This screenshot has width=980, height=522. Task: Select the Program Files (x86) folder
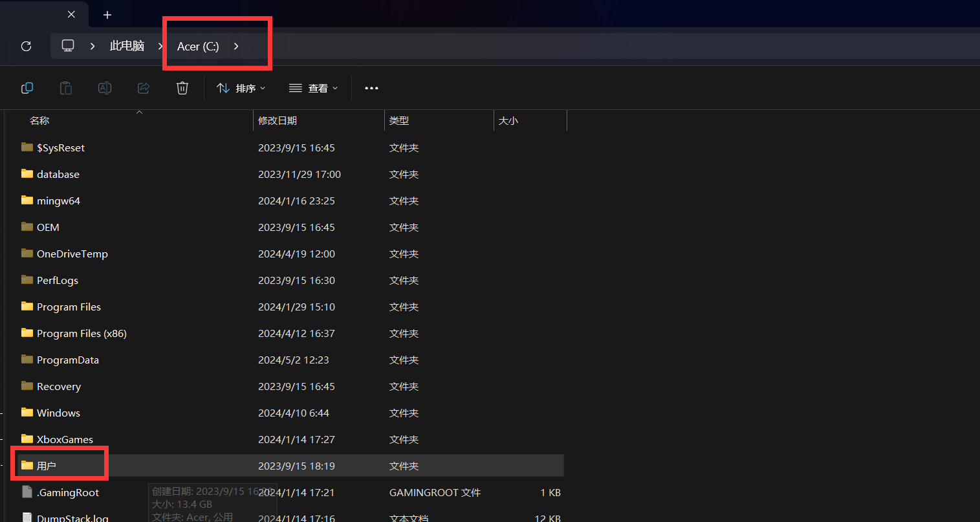point(82,333)
